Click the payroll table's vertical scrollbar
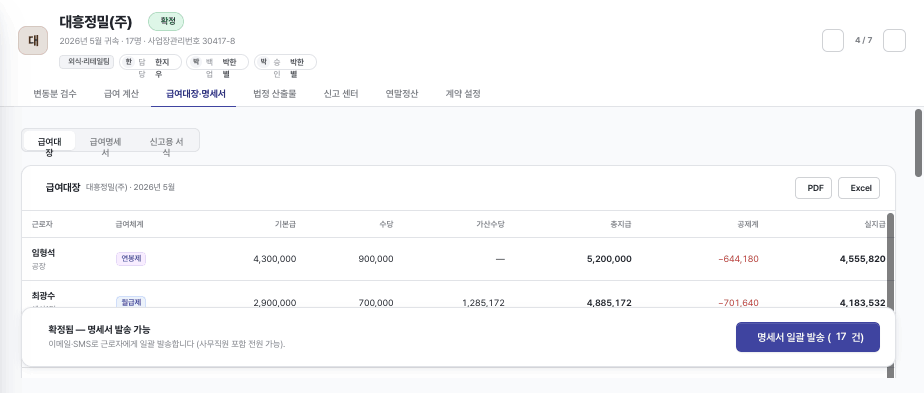 click(x=890, y=295)
